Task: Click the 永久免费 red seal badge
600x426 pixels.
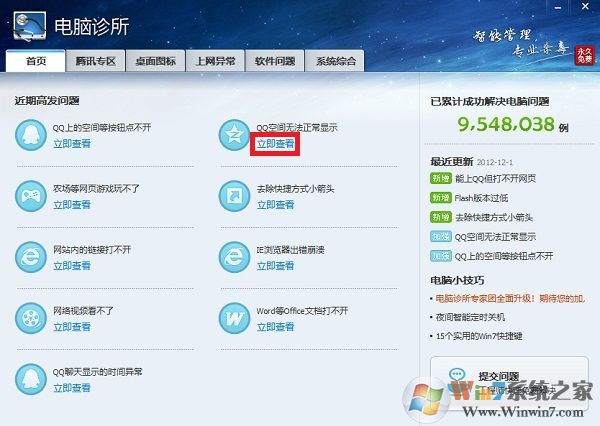Action: point(584,56)
